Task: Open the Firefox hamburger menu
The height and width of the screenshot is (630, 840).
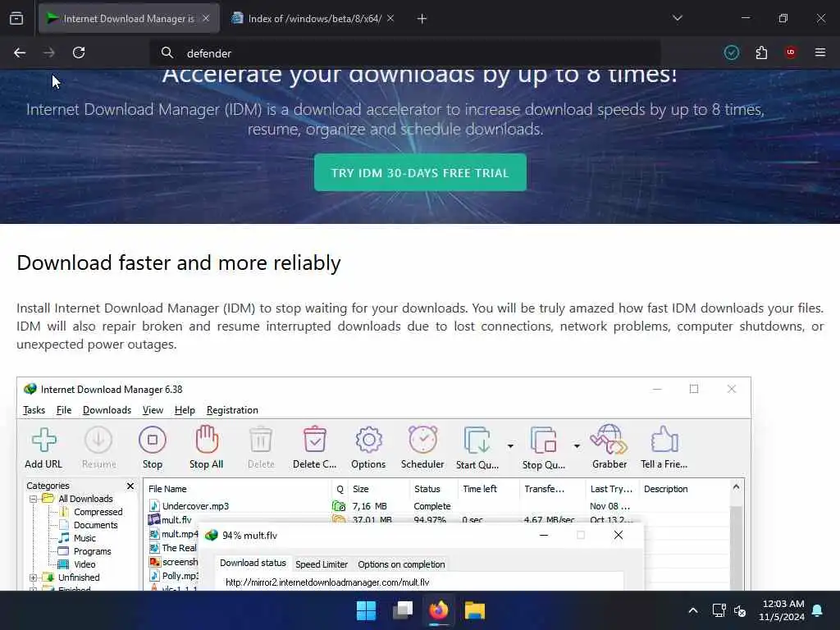Action: 820,52
